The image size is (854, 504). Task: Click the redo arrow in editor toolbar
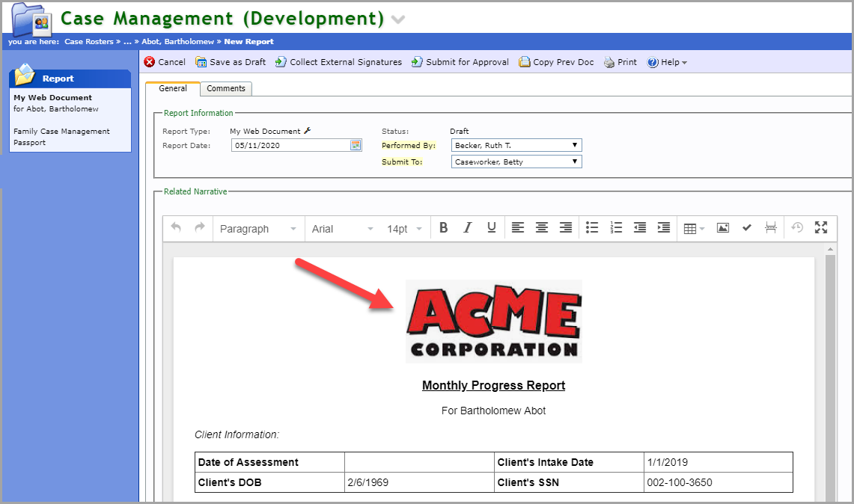coord(200,227)
